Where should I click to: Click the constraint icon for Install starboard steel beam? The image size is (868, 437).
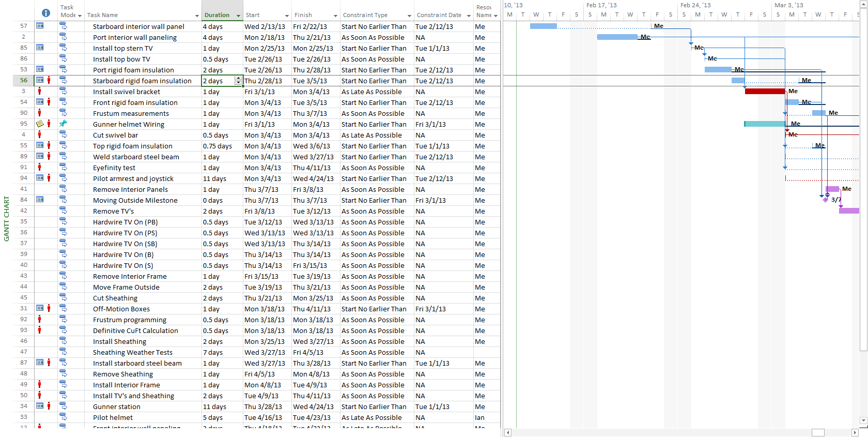point(40,363)
